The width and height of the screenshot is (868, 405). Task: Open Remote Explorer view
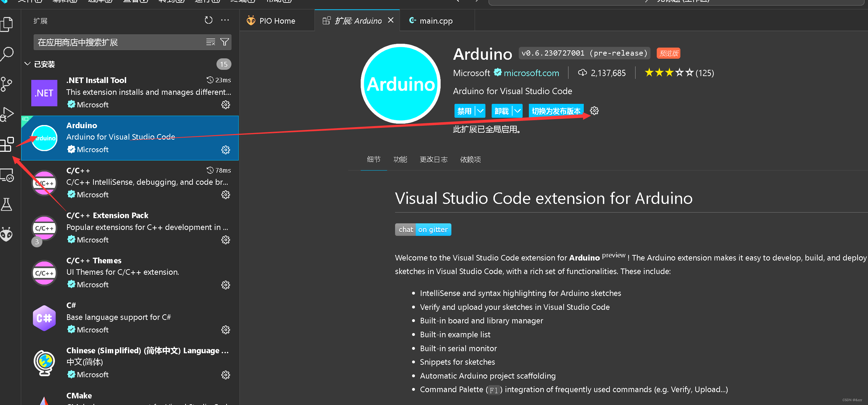pyautogui.click(x=7, y=175)
